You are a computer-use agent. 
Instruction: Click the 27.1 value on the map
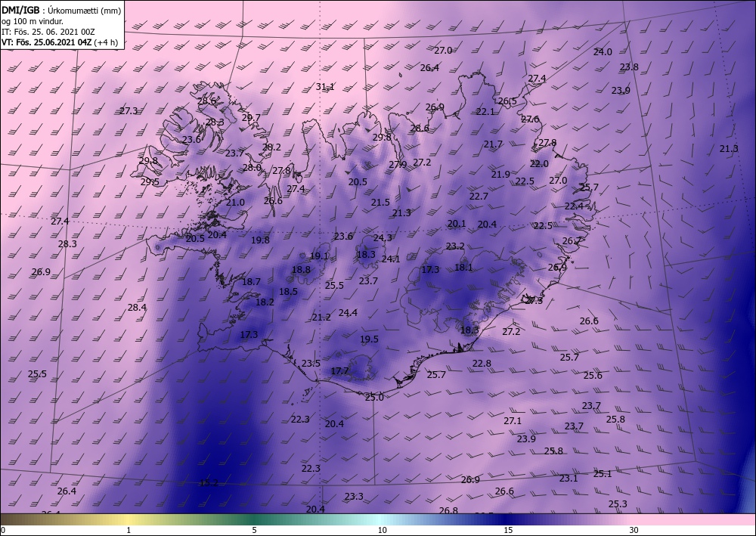(x=513, y=421)
